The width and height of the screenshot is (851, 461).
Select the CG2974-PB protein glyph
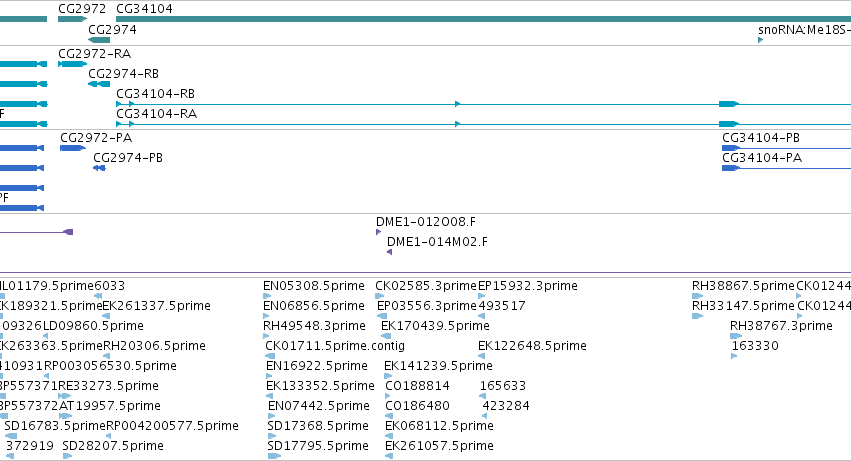99,168
